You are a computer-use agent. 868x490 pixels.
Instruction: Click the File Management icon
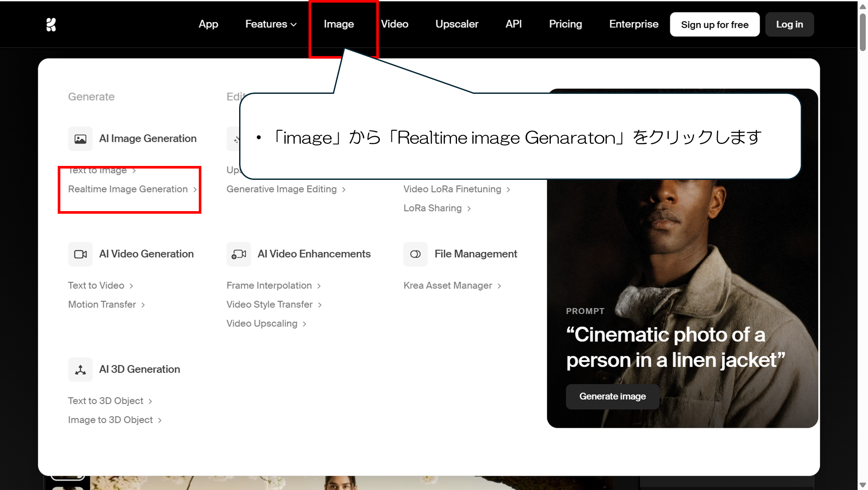coord(415,254)
